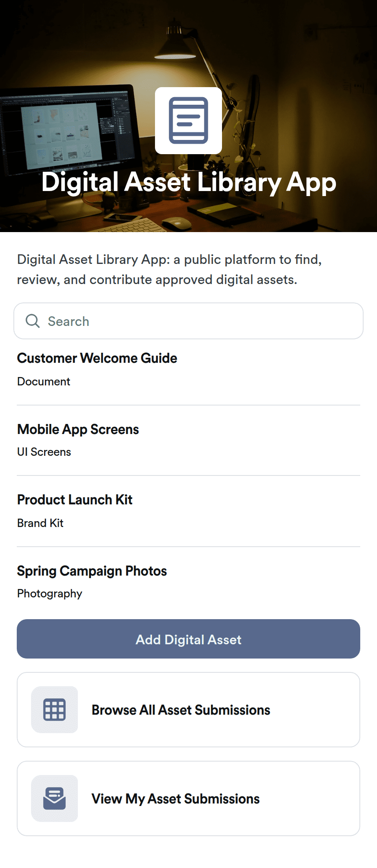Open the Spring Campaign Photos entry
Viewport: 377px width, 868px height.
coord(188,582)
